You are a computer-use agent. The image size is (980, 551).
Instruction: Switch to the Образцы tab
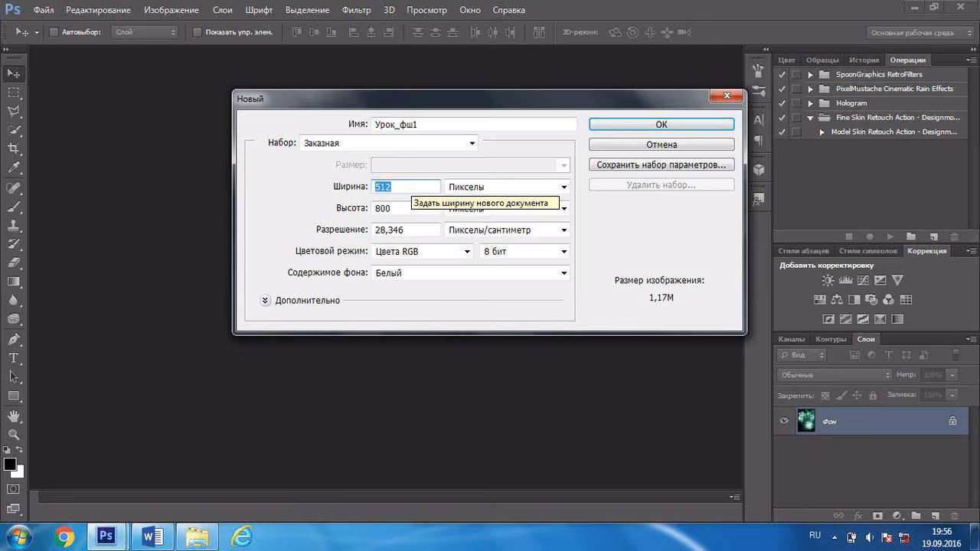coord(822,60)
